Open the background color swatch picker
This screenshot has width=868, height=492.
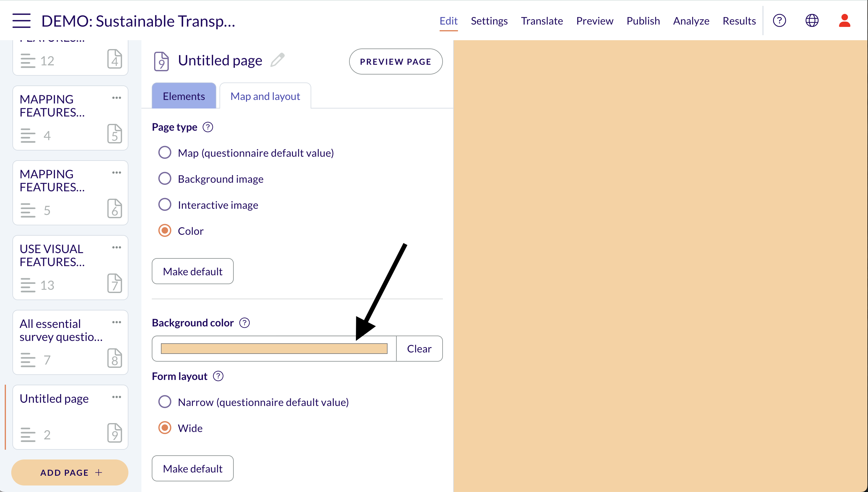(274, 348)
